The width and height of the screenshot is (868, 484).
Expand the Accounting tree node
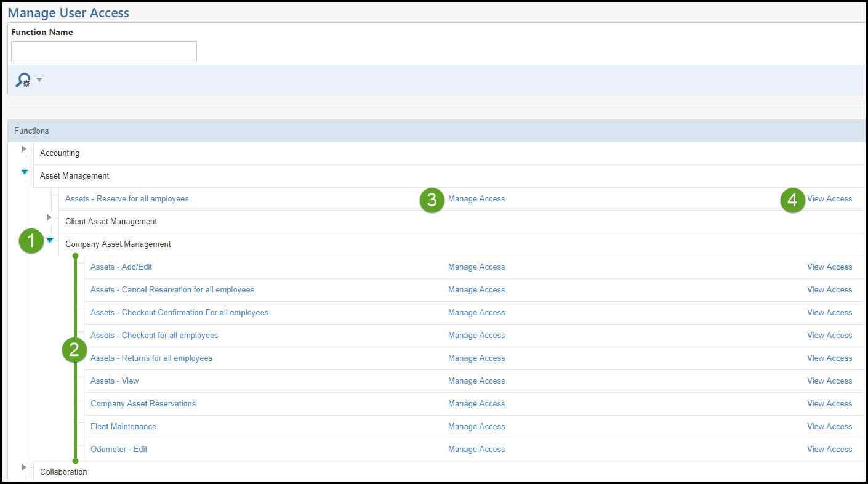(24, 149)
